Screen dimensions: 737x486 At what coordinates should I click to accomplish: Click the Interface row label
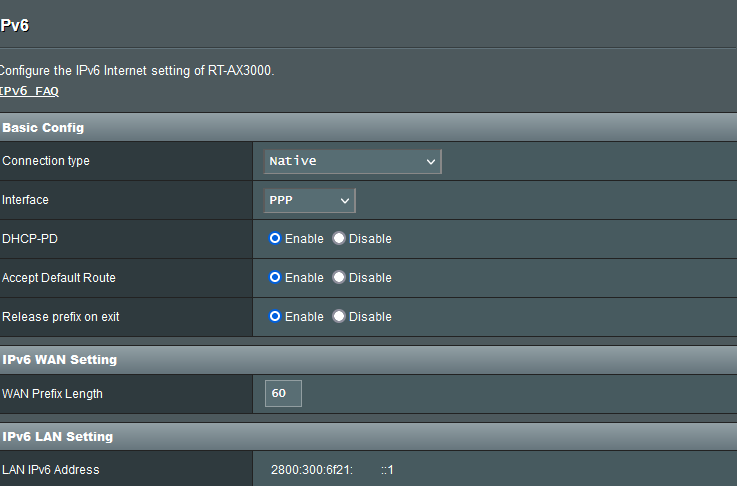coord(25,200)
